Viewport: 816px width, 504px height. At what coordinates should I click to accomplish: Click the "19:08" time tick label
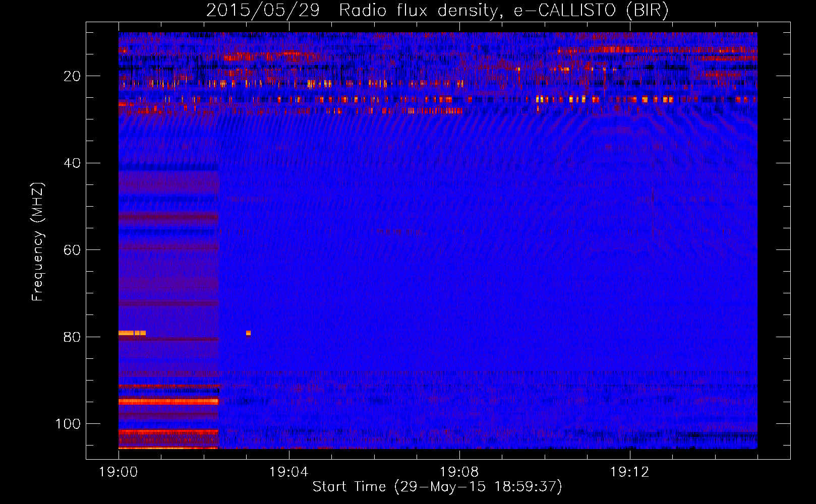(x=459, y=472)
